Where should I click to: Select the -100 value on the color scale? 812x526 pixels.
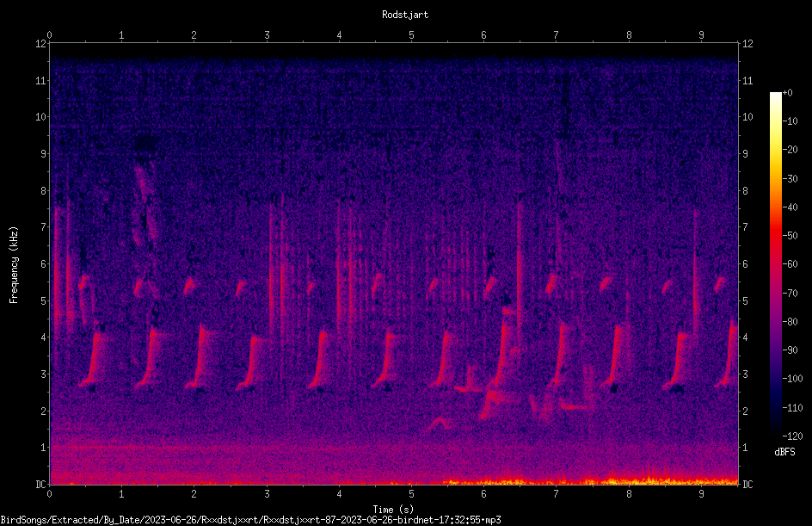point(792,379)
